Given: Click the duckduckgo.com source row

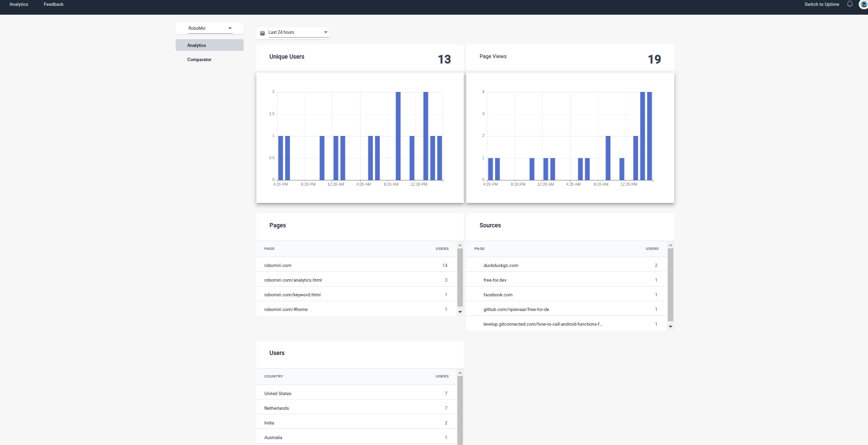Looking at the screenshot, I should click(567, 265).
